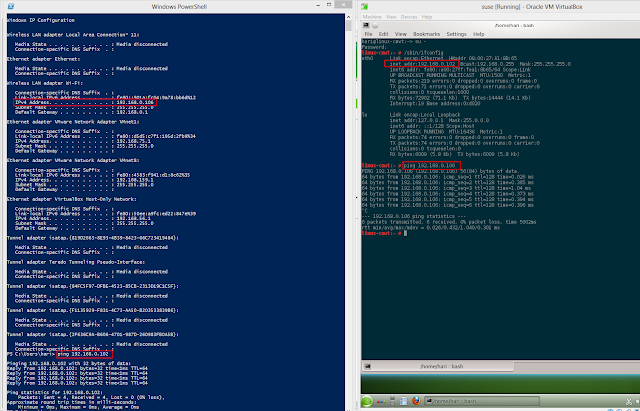Click 'Wireless LAN adapter Wi-Fi:' heading
640x411 pixels.
45,83
